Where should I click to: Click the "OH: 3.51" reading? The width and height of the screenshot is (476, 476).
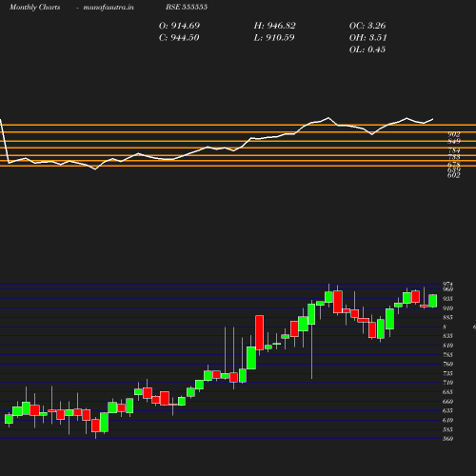coord(368,38)
